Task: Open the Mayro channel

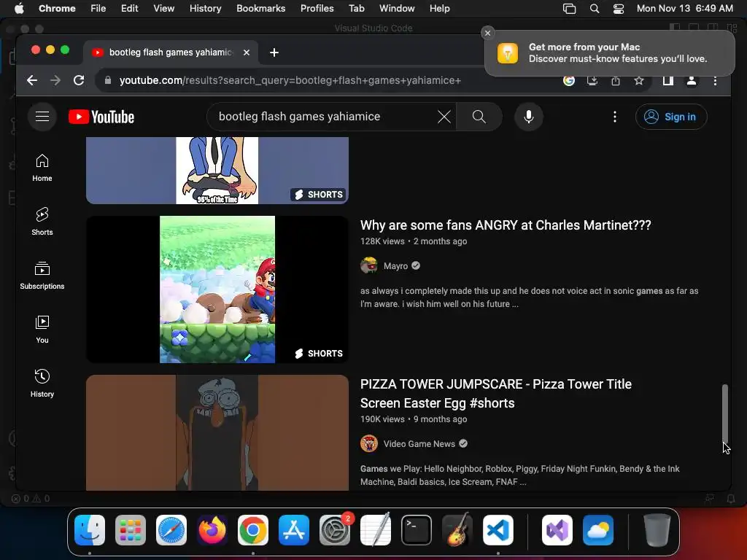Action: click(395, 265)
